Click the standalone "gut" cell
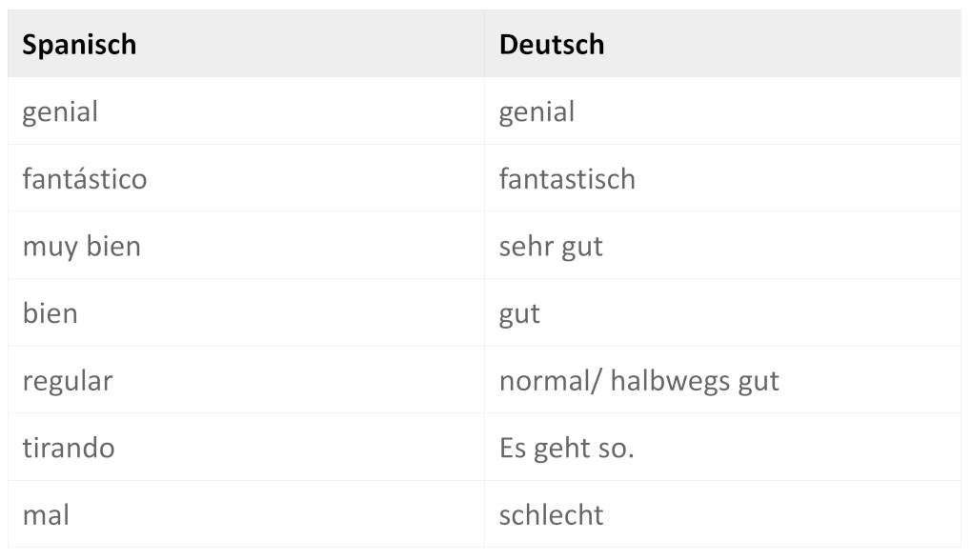 tap(519, 314)
